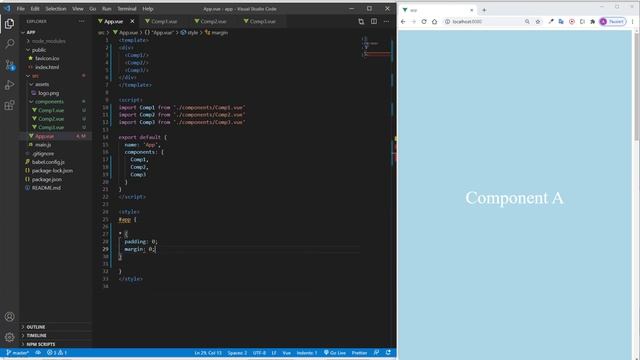Open Source Control view in the activity bar
The width and height of the screenshot is (640, 360).
tap(9, 64)
